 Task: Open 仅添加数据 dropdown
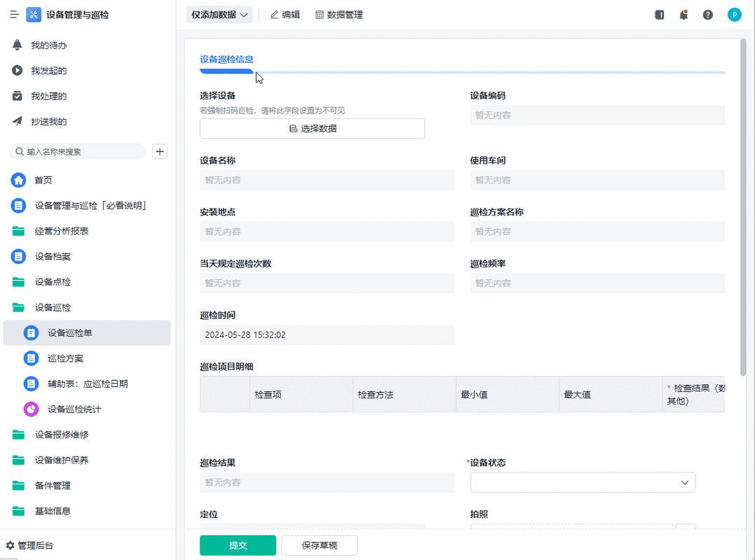pyautogui.click(x=220, y=15)
